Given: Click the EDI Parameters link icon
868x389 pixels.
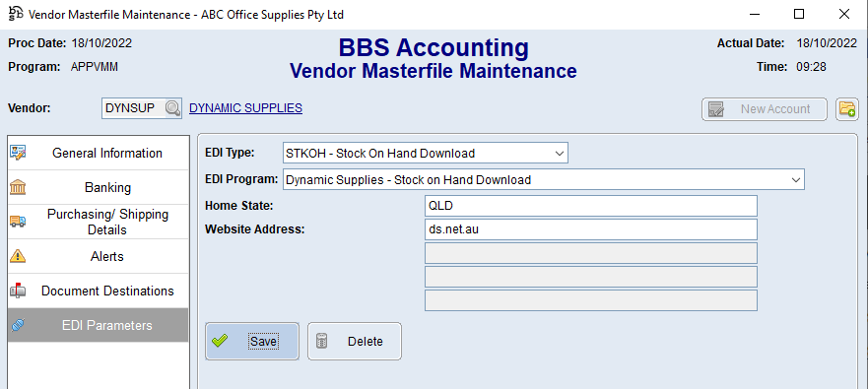Looking at the screenshot, I should [18, 325].
